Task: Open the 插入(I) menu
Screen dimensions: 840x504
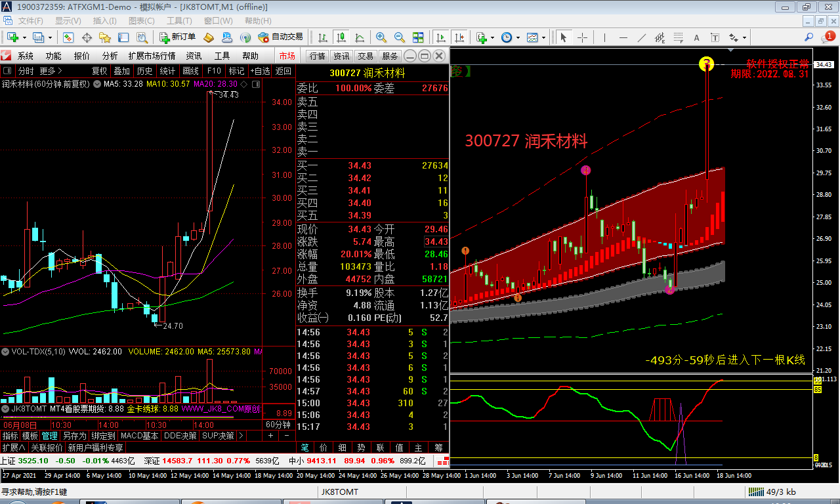Action: [105, 21]
